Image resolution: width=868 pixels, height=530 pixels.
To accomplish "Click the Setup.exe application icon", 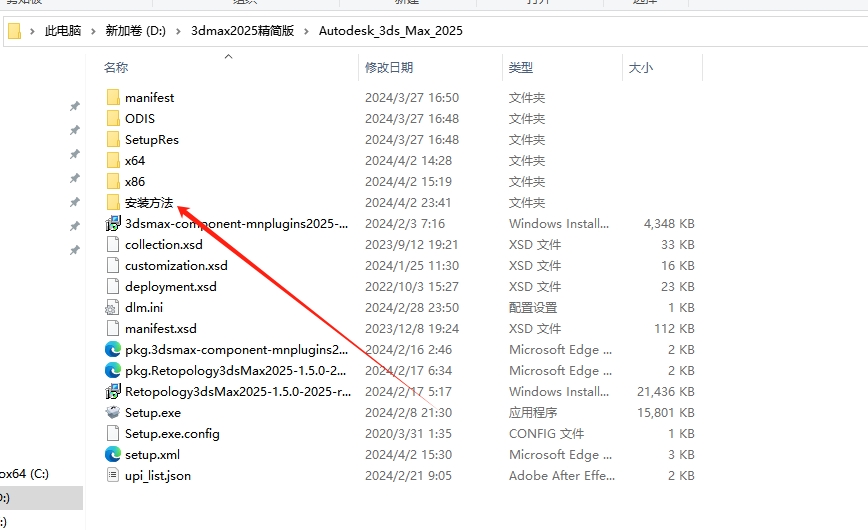I will tap(113, 413).
